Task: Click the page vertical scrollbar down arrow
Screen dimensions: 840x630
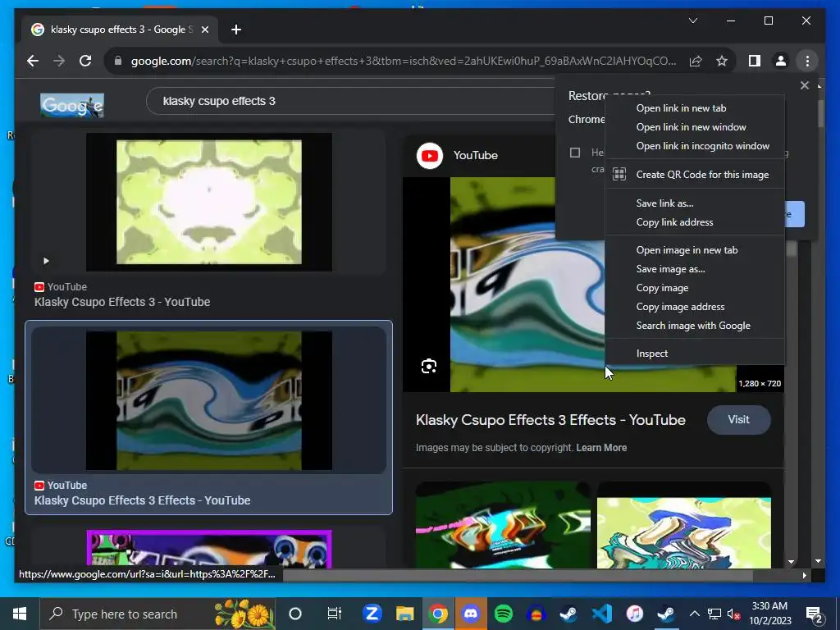Action: (x=818, y=561)
